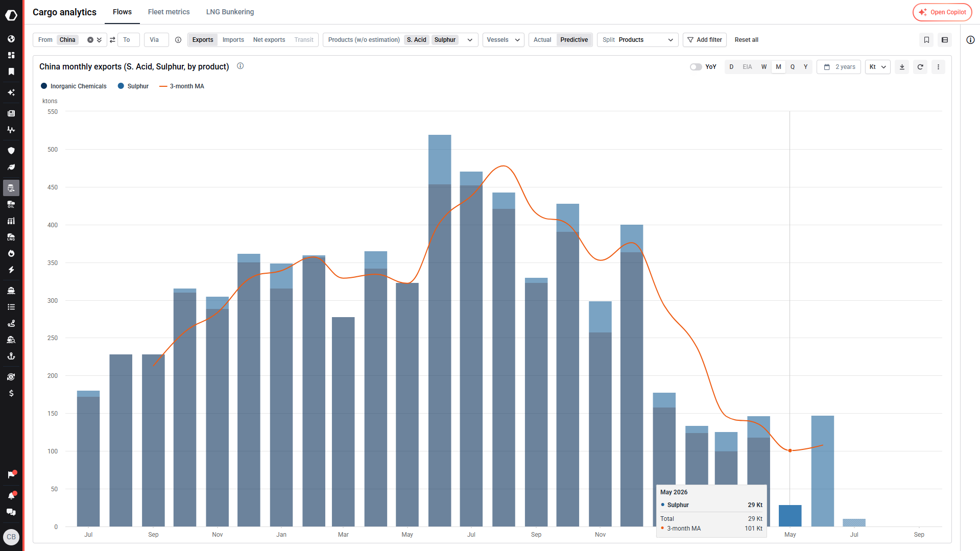This screenshot has height=551, width=980.
Task: Click the chart title info icon
Action: coord(240,66)
